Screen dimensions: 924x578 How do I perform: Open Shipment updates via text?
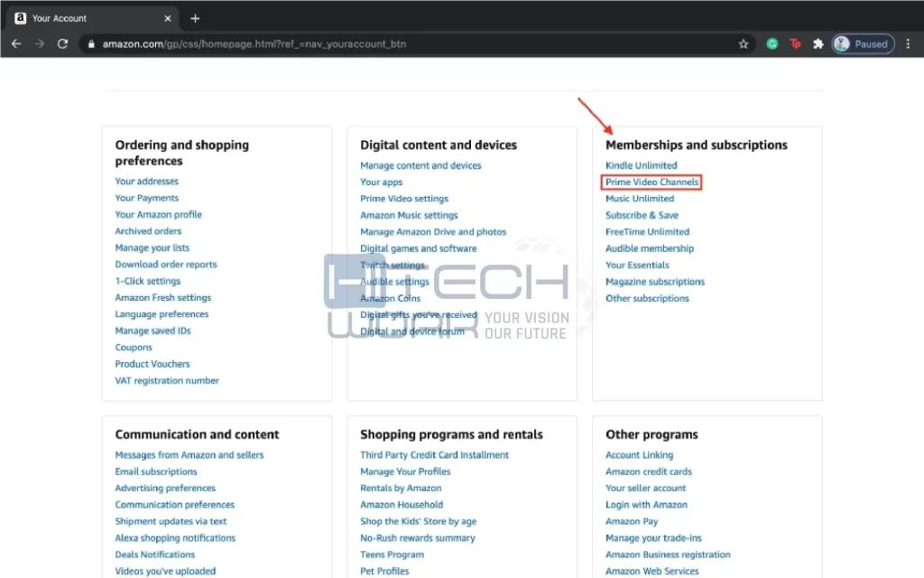pos(171,521)
